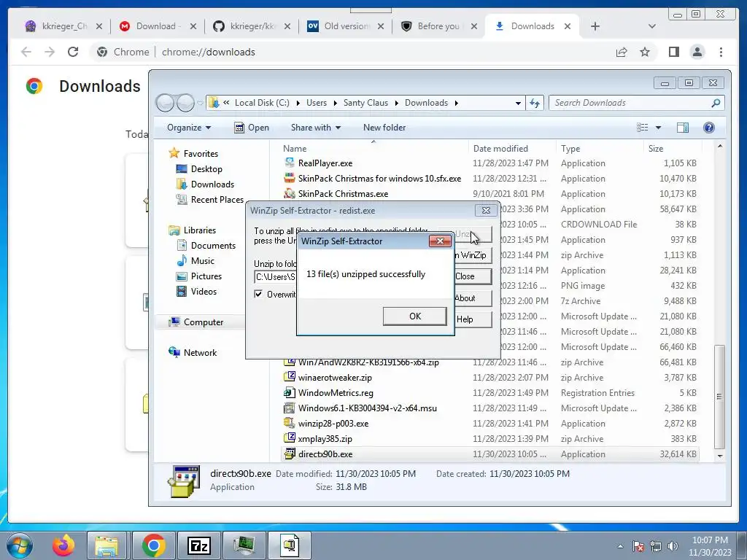
Task: Open a new Chrome tab
Action: click(x=595, y=26)
